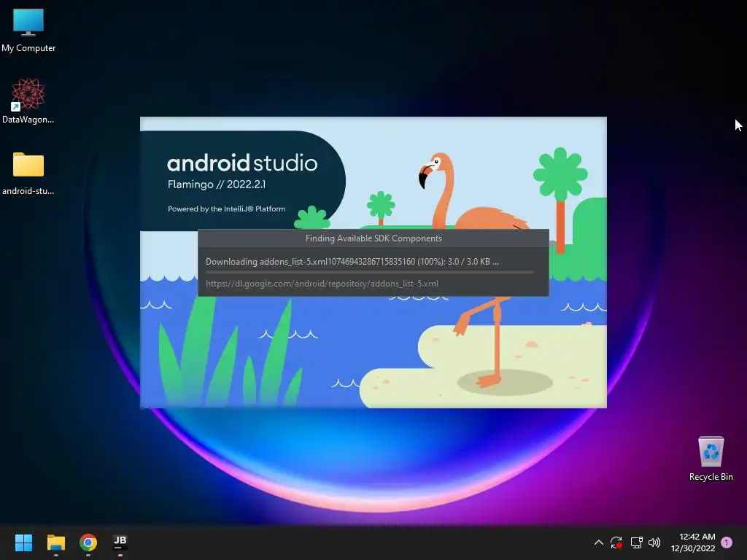
Task: Click the Downloading addons_list-5.xml status text
Action: [352, 262]
